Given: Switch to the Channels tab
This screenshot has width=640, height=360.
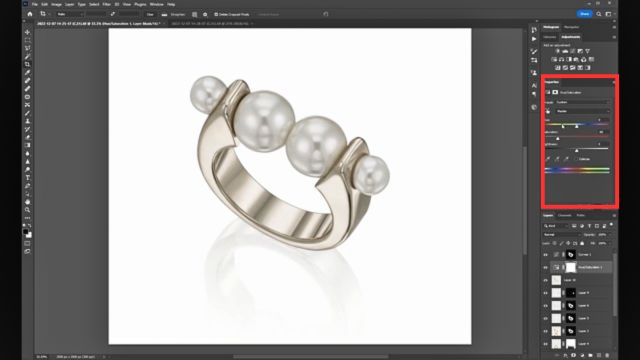Looking at the screenshot, I should pos(564,216).
